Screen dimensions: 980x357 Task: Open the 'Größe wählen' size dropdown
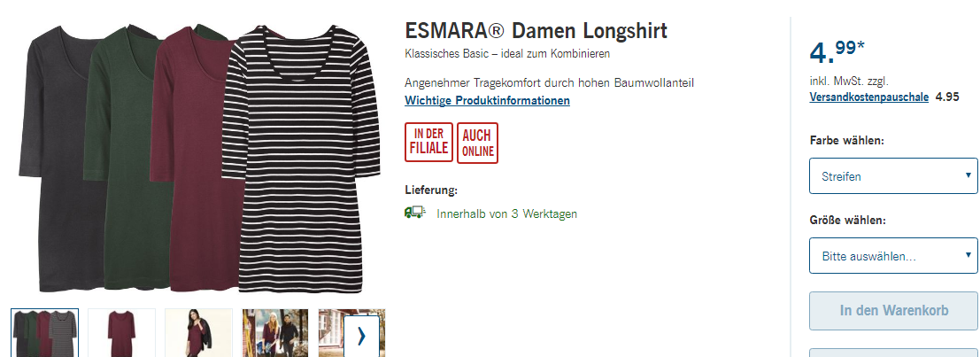893,256
